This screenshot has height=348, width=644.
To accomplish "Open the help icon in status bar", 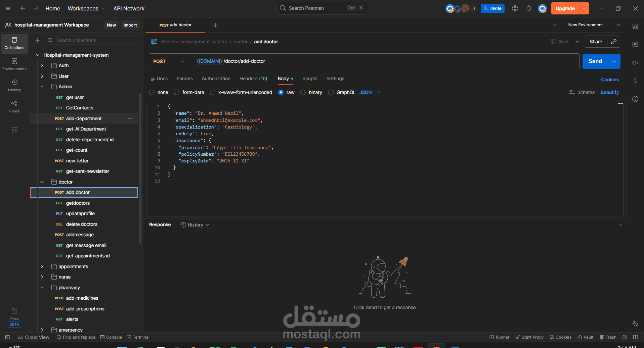I will (x=625, y=337).
